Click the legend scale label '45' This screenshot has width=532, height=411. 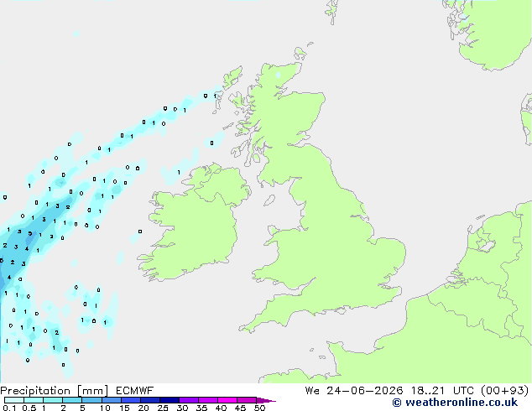tap(240, 408)
